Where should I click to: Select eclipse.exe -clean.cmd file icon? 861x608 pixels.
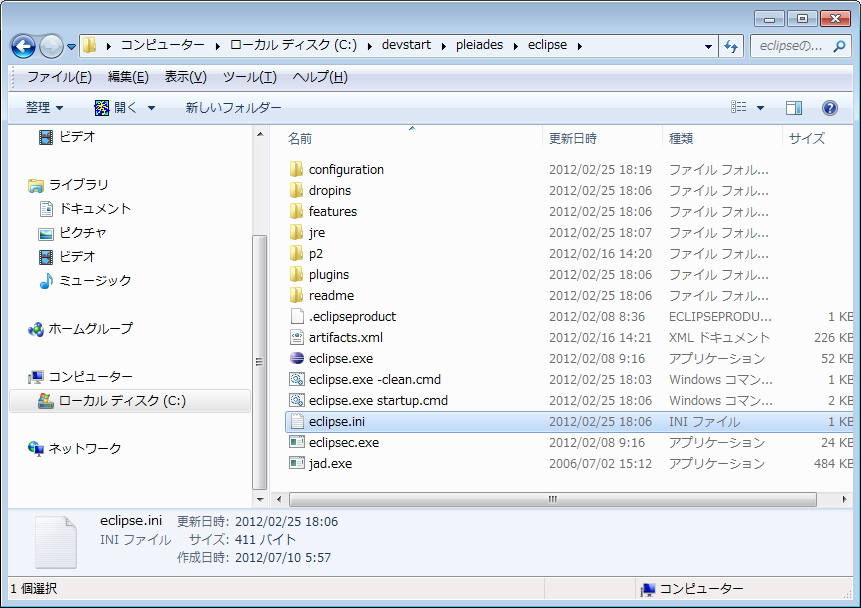coord(297,379)
